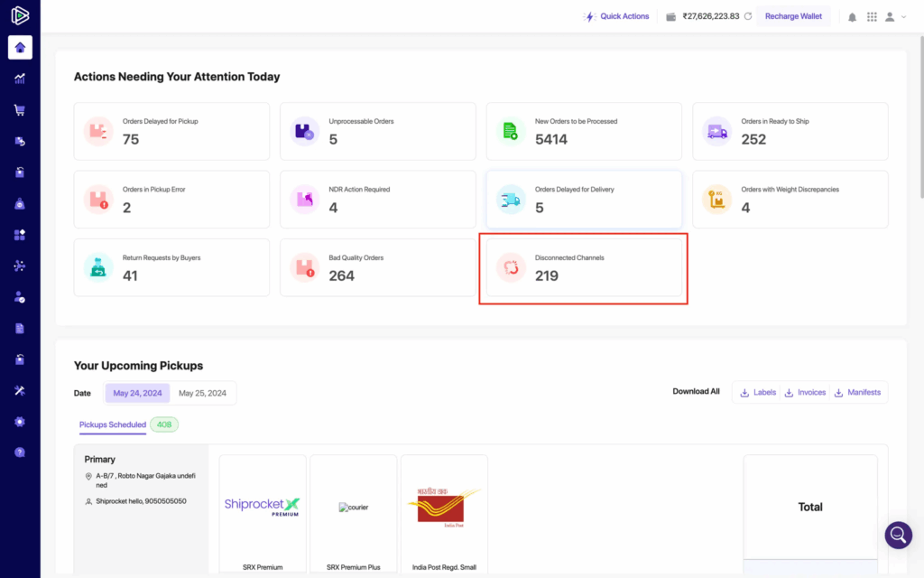Click the notifications bell icon

coord(852,16)
